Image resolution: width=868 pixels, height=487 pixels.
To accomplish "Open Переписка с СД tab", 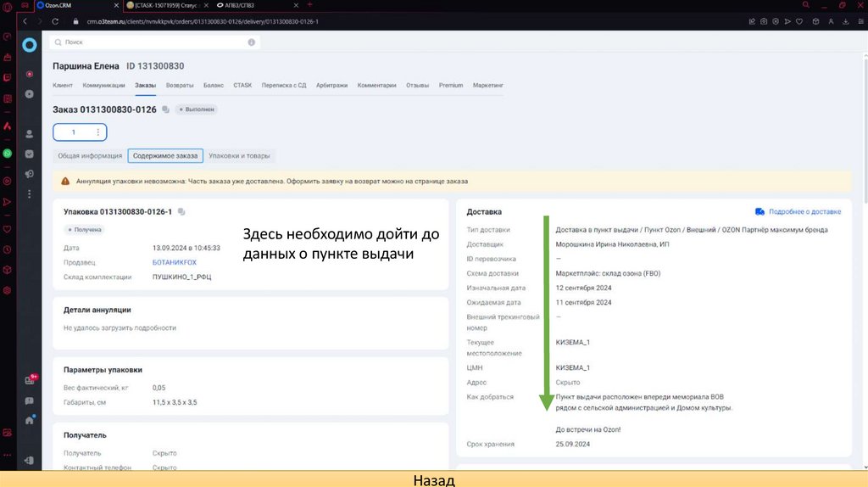I will pyautogui.click(x=283, y=86).
